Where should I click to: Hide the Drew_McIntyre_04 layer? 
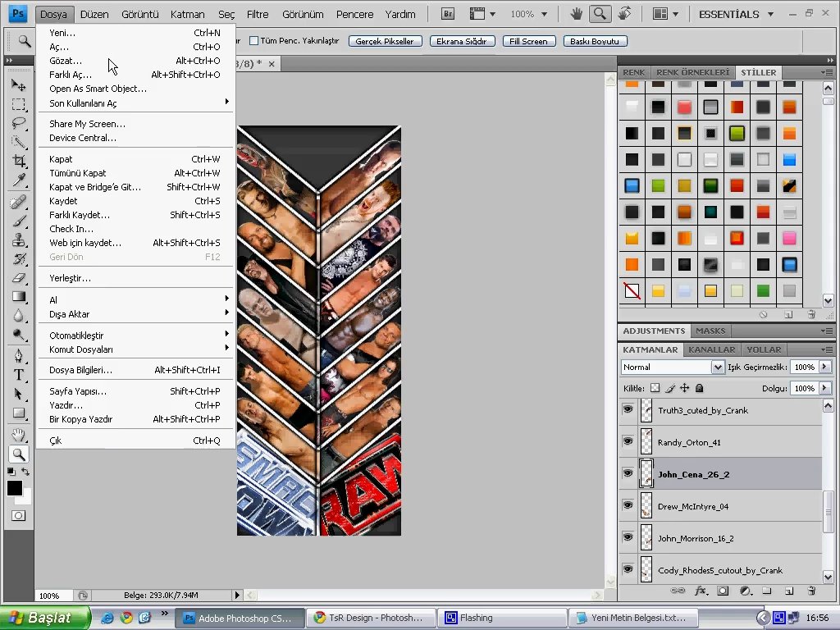(628, 505)
